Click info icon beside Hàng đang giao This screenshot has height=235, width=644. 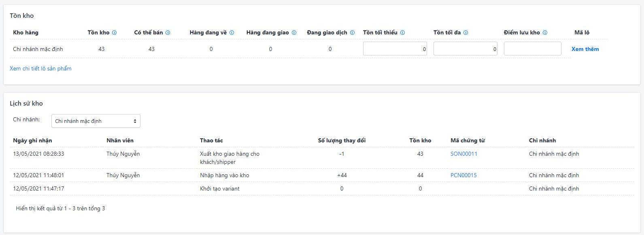[x=294, y=33]
